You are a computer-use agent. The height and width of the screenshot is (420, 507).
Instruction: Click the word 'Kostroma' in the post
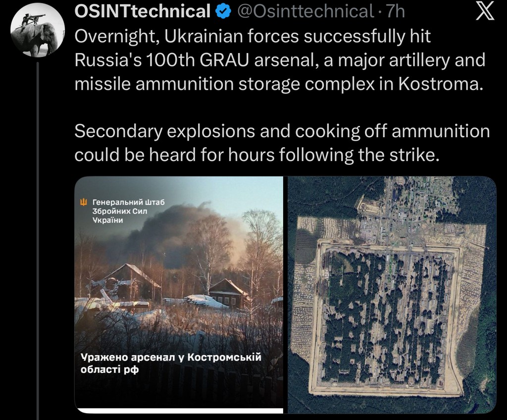click(x=439, y=84)
